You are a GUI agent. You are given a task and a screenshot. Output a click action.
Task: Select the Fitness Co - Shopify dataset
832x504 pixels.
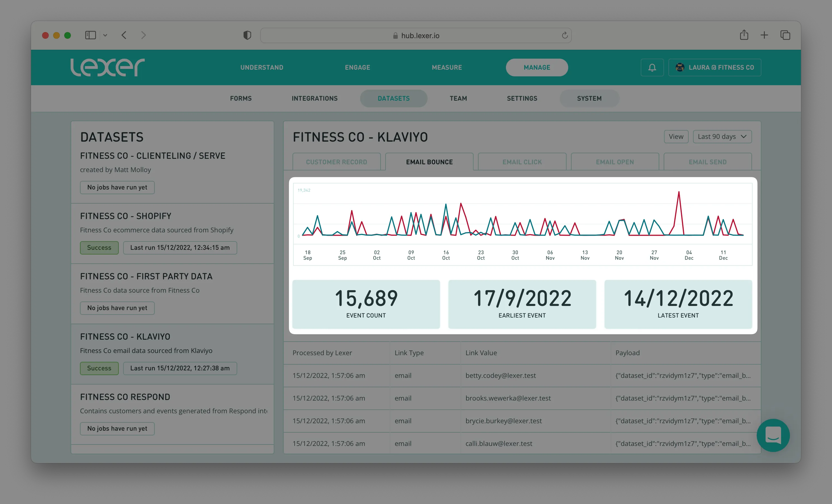tap(126, 216)
